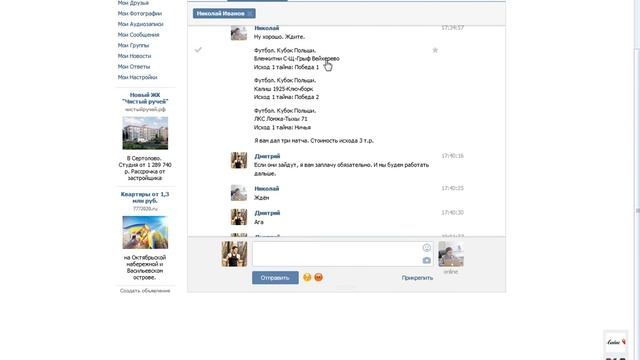Open recipient avatar beside message box
This screenshot has width=640, height=360.
pos(451,253)
